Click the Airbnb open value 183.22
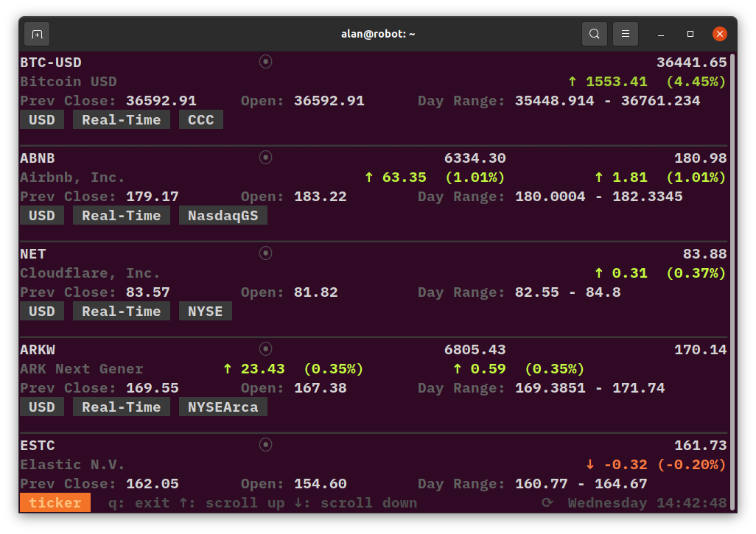 pos(321,197)
